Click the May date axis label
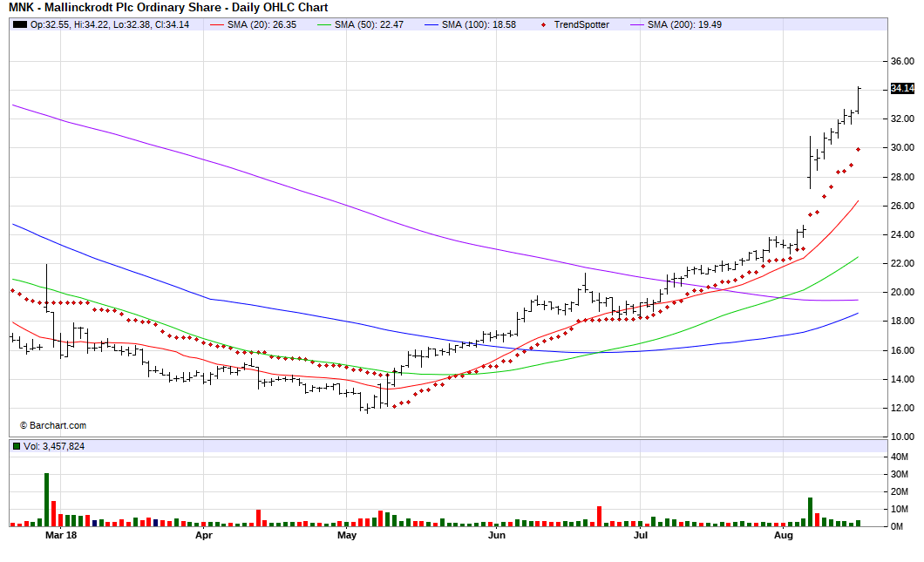The image size is (924, 562). [347, 536]
